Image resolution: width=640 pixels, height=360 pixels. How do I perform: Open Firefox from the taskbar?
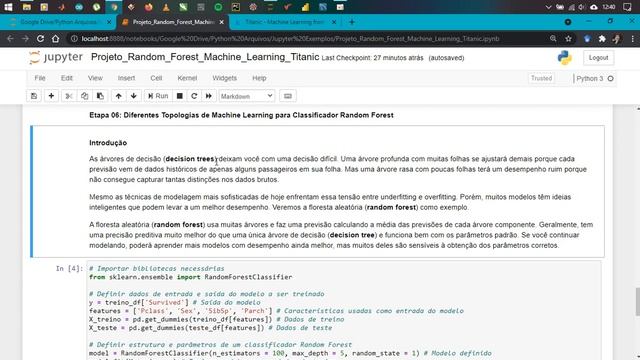coord(149,7)
